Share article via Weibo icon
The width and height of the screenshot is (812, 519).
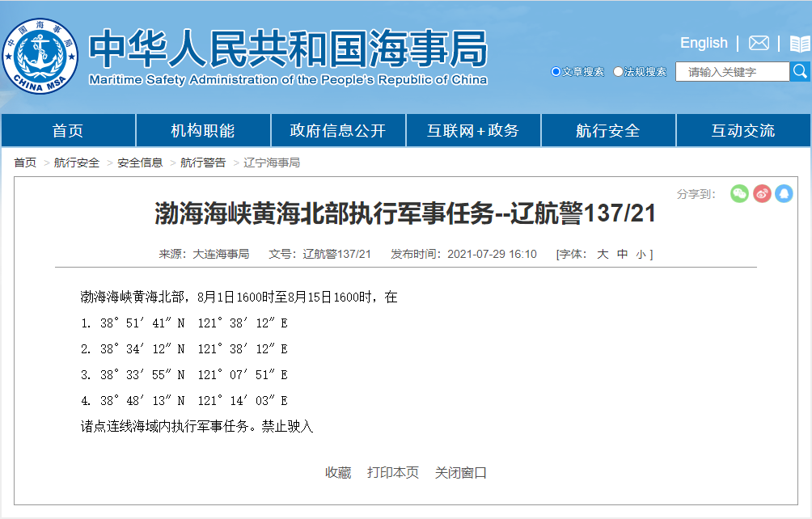pyautogui.click(x=762, y=193)
